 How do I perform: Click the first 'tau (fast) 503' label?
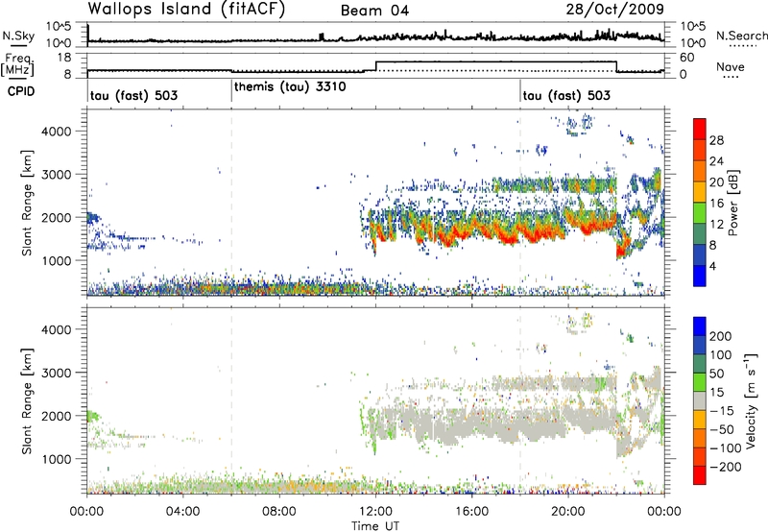[x=133, y=95]
